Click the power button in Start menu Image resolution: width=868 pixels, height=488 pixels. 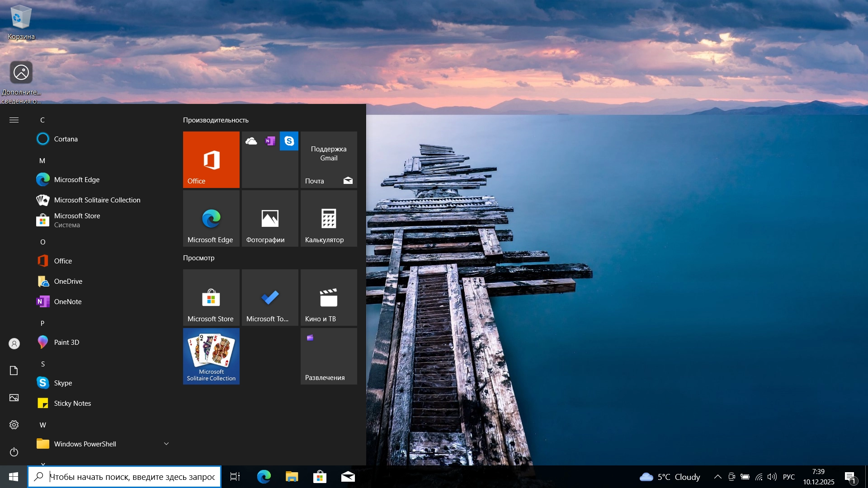[14, 452]
